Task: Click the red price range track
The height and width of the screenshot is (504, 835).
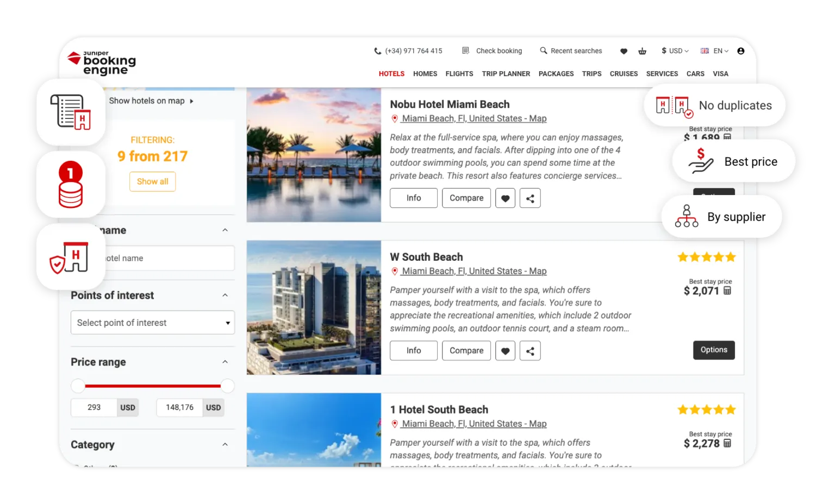Action: tap(153, 386)
